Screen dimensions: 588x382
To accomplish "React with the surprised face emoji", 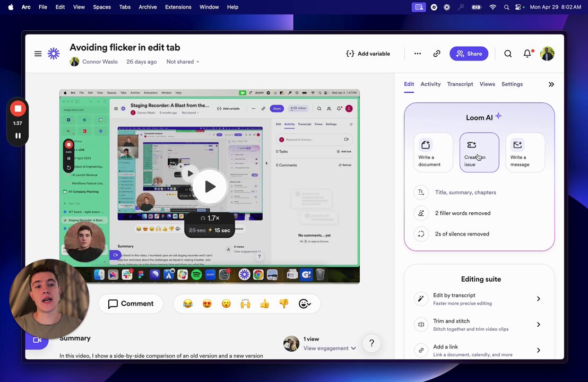I will [x=226, y=303].
